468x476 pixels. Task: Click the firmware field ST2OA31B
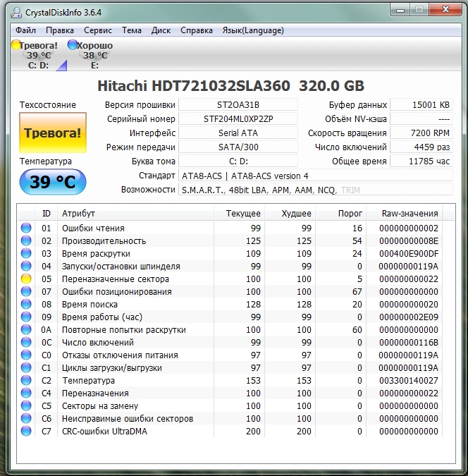pos(238,105)
